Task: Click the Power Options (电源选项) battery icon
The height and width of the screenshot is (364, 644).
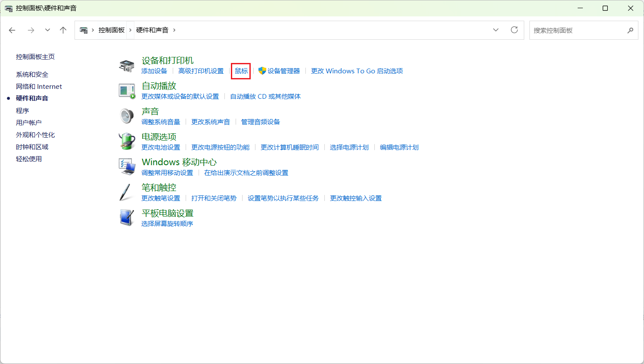Action: point(127,141)
